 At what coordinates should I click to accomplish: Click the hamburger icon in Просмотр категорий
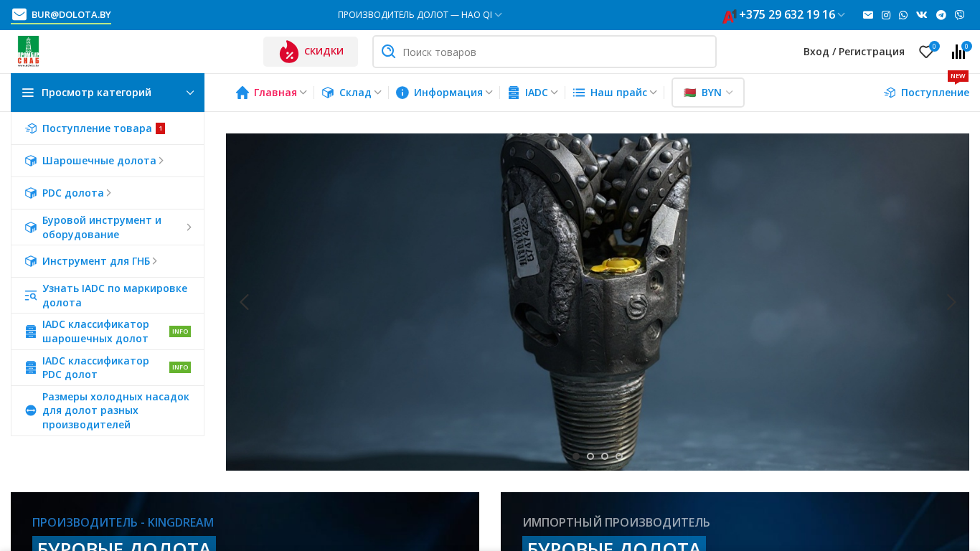pos(28,93)
